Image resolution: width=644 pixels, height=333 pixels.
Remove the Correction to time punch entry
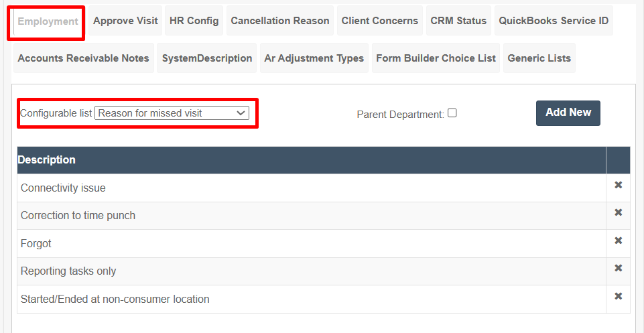(x=618, y=212)
